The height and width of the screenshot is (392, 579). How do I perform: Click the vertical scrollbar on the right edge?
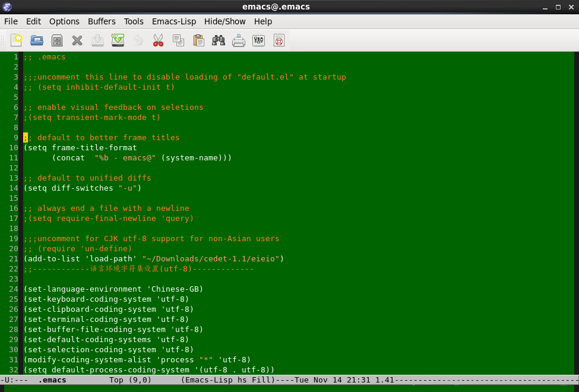click(x=577, y=213)
